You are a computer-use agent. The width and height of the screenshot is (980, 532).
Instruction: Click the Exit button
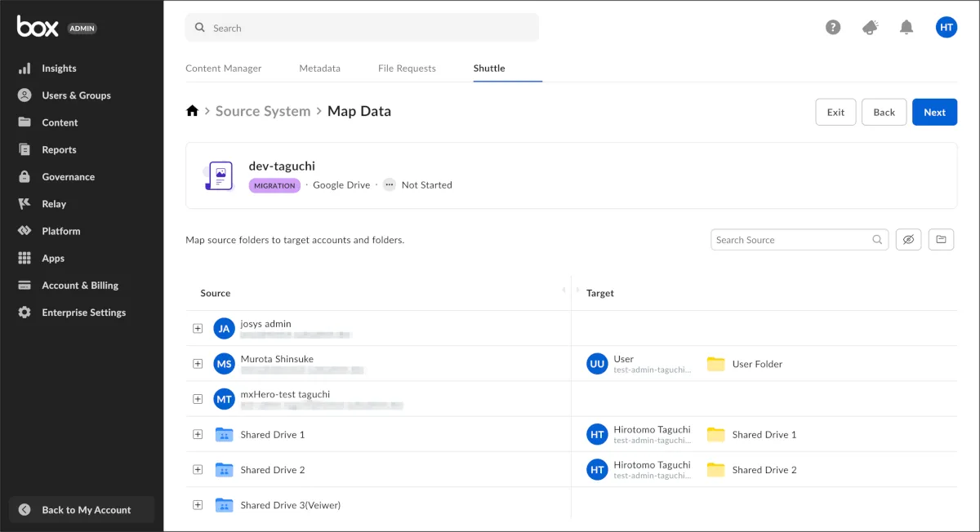pyautogui.click(x=835, y=113)
